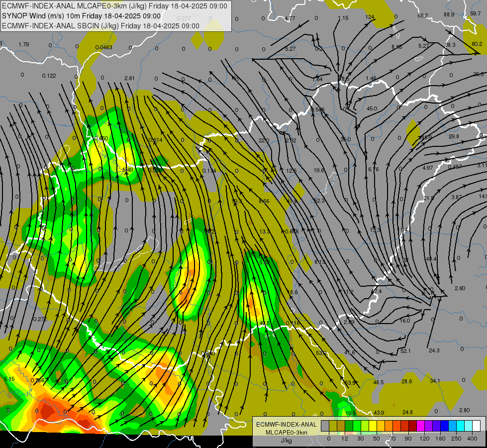Click the map value 34.1
This screenshot has height=448, width=487.
pyautogui.click(x=435, y=380)
